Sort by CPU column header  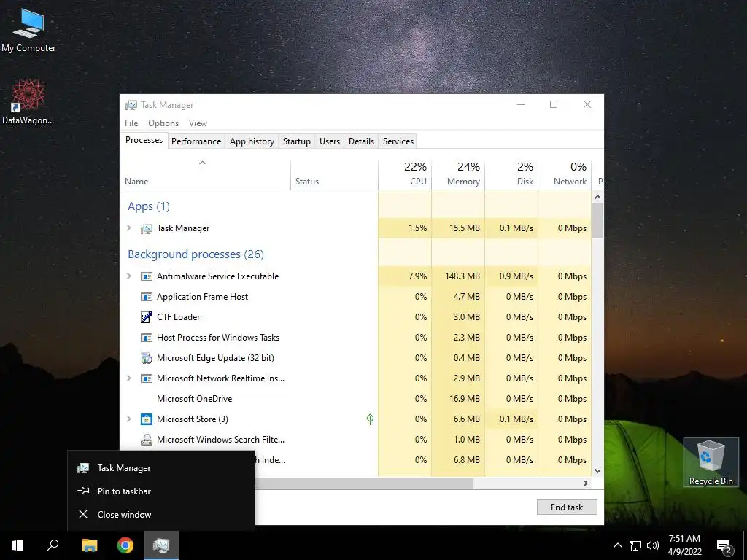(x=405, y=175)
